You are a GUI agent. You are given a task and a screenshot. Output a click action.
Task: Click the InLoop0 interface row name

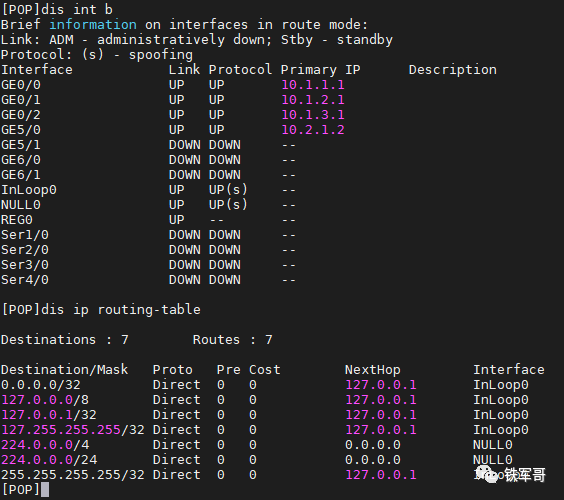point(29,190)
